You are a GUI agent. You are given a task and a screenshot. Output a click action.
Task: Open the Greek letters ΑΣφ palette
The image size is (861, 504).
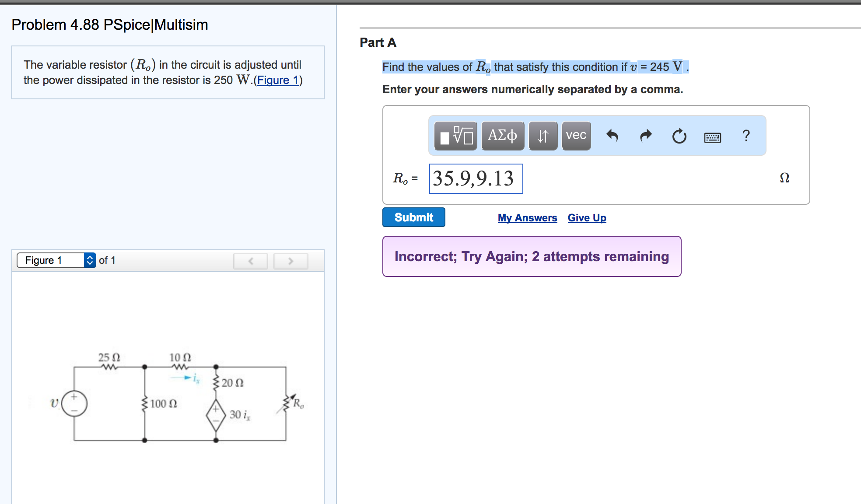(x=502, y=136)
